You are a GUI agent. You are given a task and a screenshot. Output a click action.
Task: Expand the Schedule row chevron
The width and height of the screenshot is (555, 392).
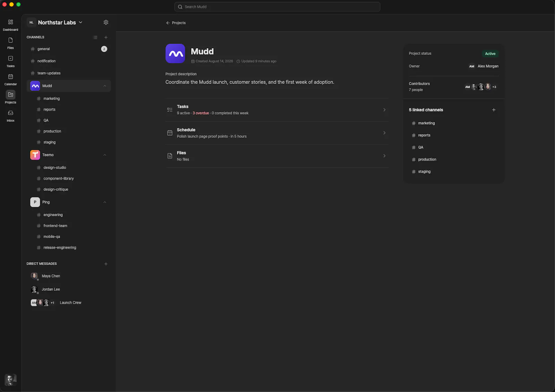click(384, 133)
